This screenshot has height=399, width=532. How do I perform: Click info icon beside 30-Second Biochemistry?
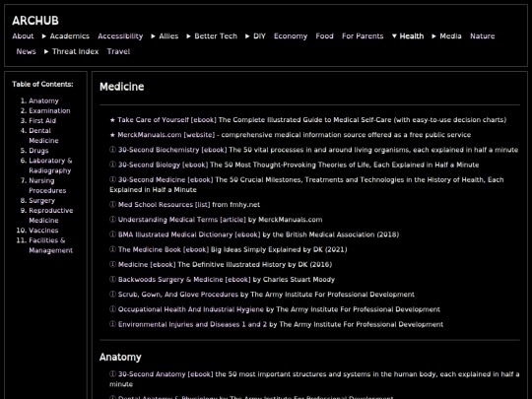[x=112, y=150]
